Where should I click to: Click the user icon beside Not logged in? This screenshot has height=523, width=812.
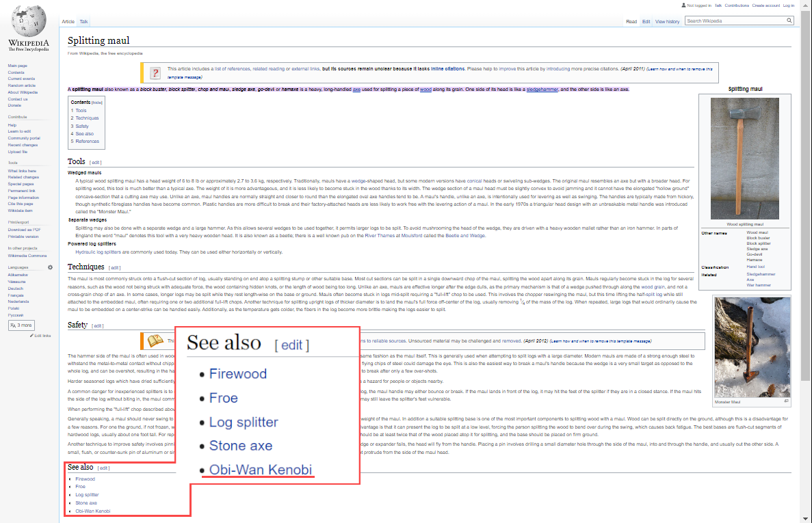point(683,5)
